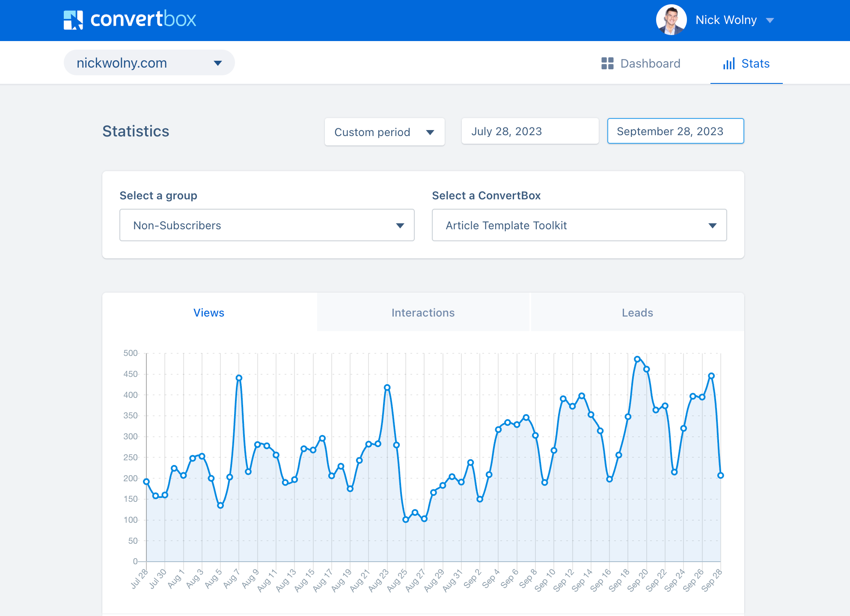Click the July 28, 2023 start date field
The height and width of the screenshot is (616, 850).
pos(530,131)
